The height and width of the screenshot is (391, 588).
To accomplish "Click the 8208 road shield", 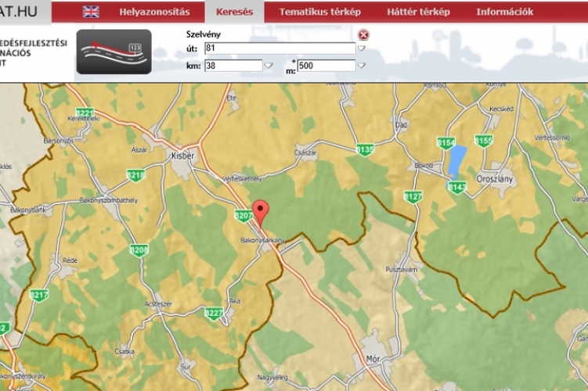I will 139,251.
